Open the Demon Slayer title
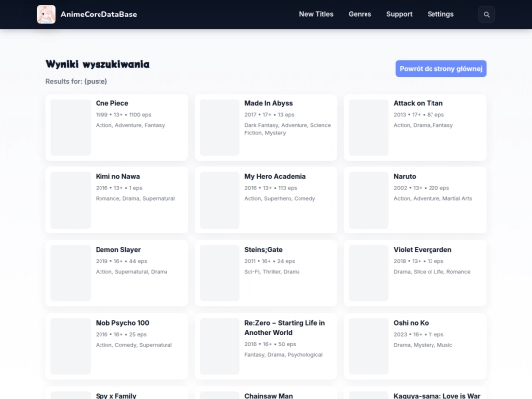This screenshot has width=532, height=399. click(118, 250)
